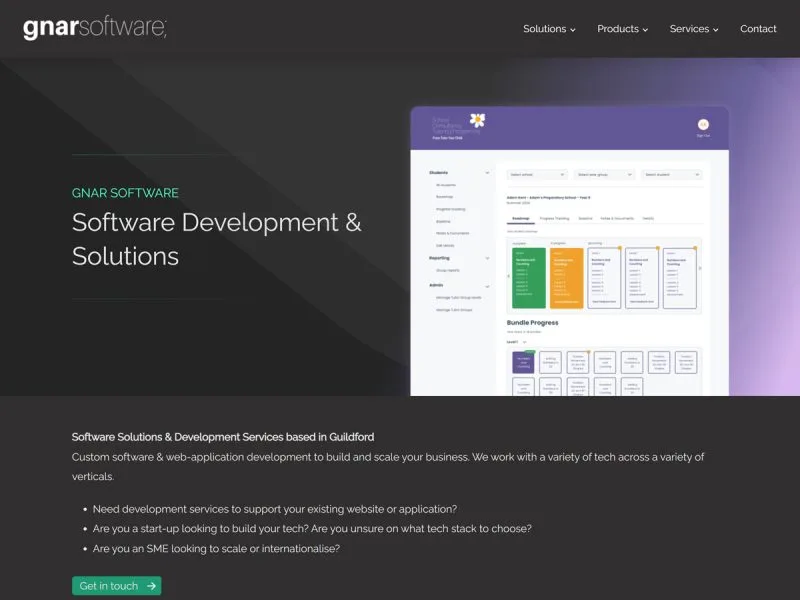Collapse the Reporting section in the preview sidebar
The height and width of the screenshot is (600, 800).
pyautogui.click(x=487, y=258)
